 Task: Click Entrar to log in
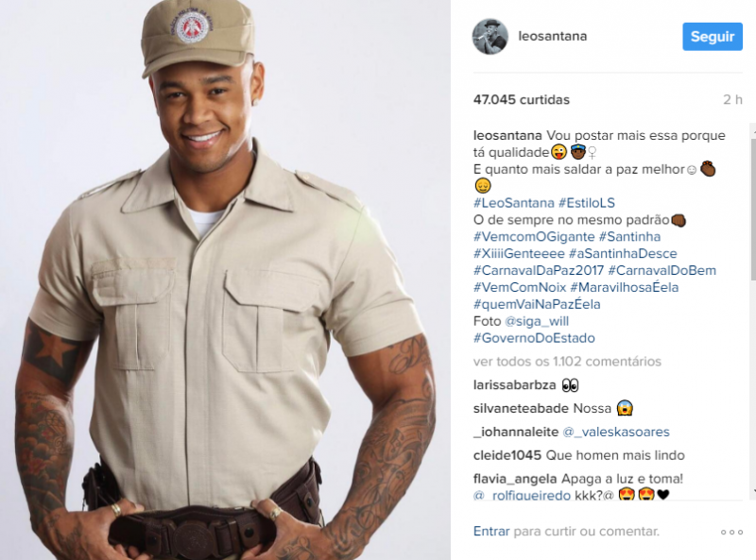(x=491, y=531)
